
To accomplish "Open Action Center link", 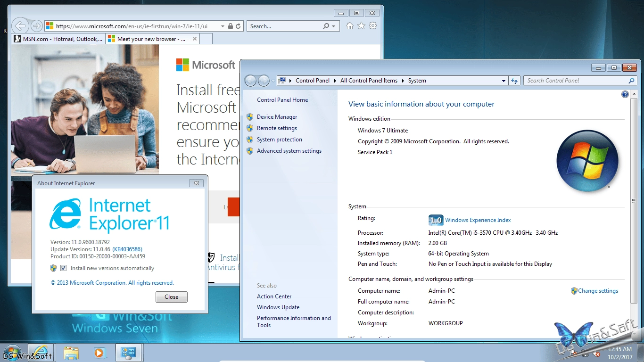I will (274, 296).
